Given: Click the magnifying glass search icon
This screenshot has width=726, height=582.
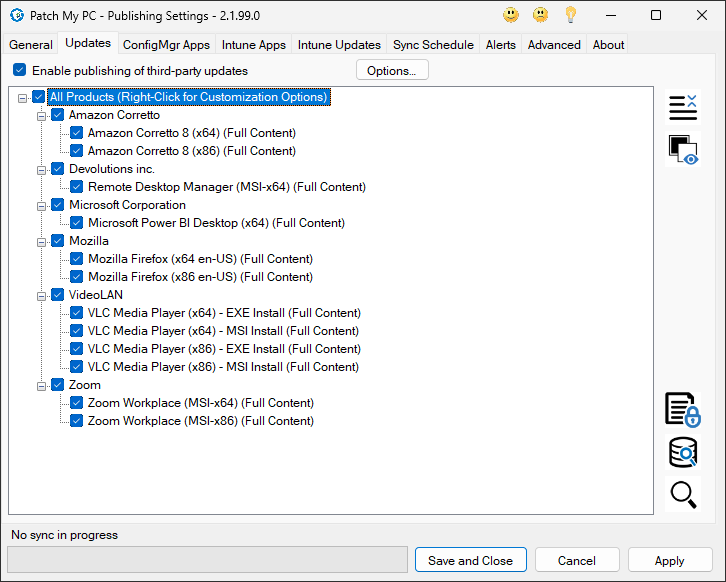Looking at the screenshot, I should (683, 494).
